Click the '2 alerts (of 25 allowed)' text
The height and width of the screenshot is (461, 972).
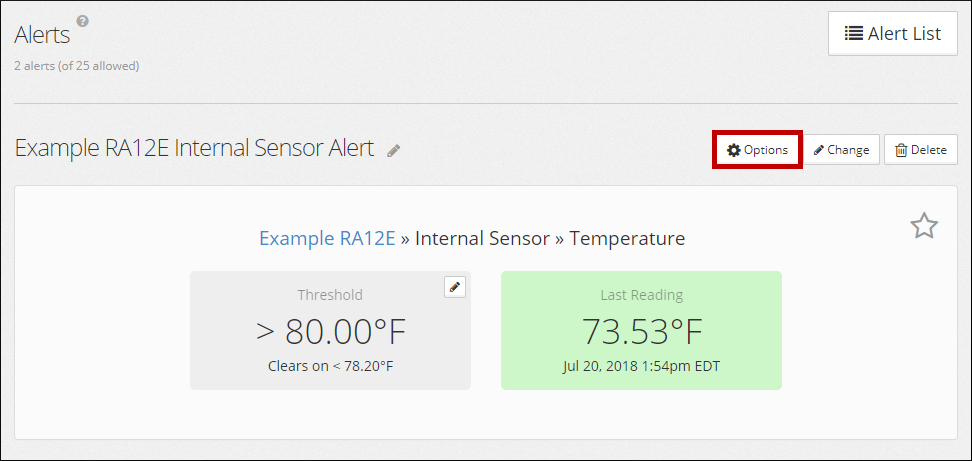[x=76, y=66]
